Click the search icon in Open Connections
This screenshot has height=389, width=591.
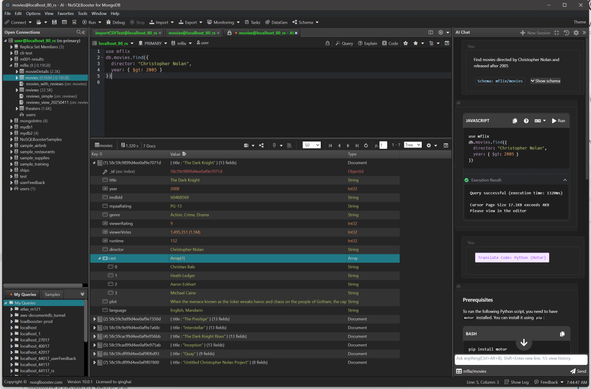[x=79, y=32]
